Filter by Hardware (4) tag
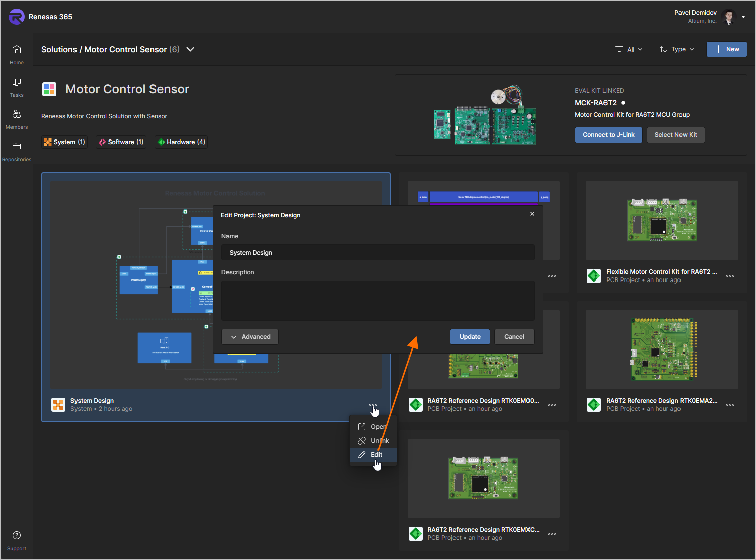The image size is (756, 560). click(x=181, y=142)
